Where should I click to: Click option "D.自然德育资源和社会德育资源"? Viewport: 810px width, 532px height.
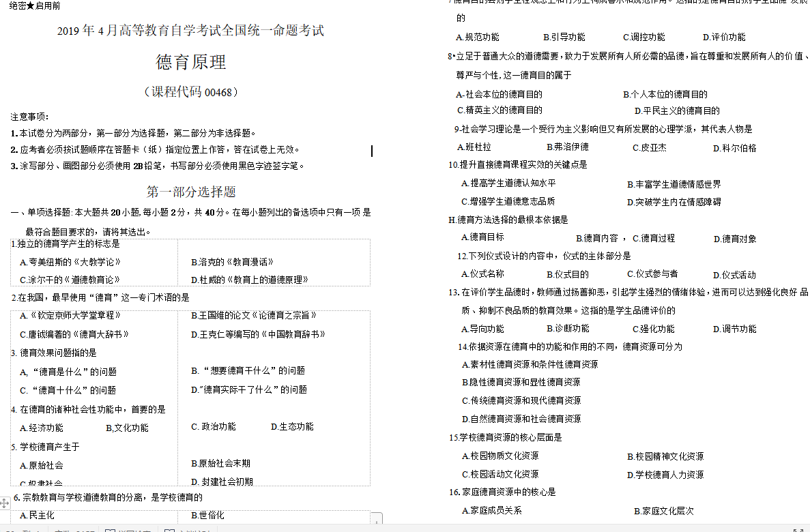(521, 419)
